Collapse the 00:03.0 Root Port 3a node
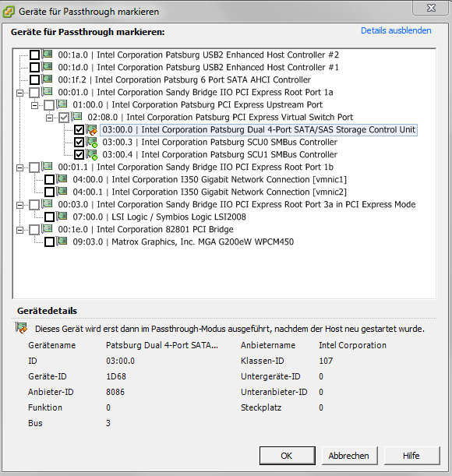This screenshot has height=476, width=452. pyautogui.click(x=20, y=205)
